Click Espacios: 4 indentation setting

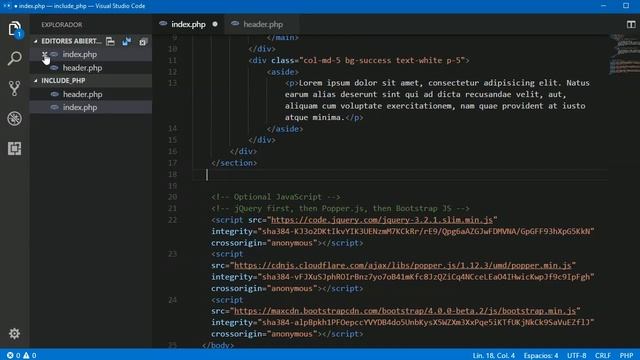pyautogui.click(x=541, y=356)
